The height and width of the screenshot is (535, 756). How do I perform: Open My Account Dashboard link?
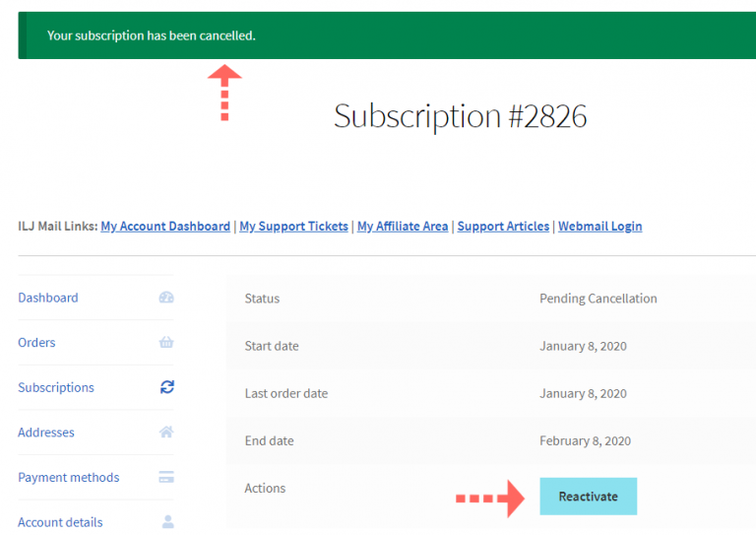pos(165,226)
